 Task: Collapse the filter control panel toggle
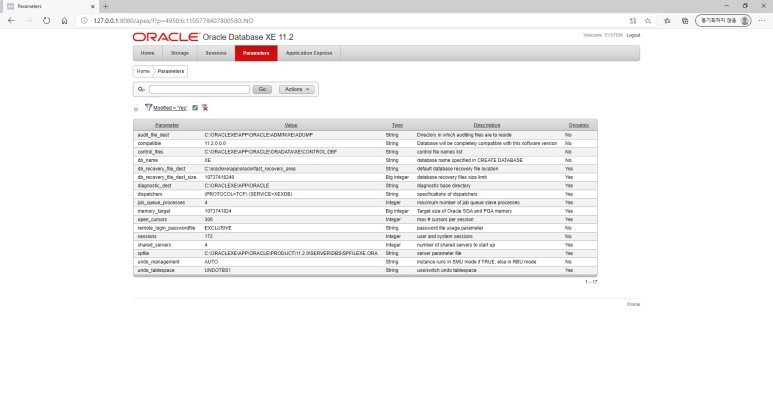point(136,109)
